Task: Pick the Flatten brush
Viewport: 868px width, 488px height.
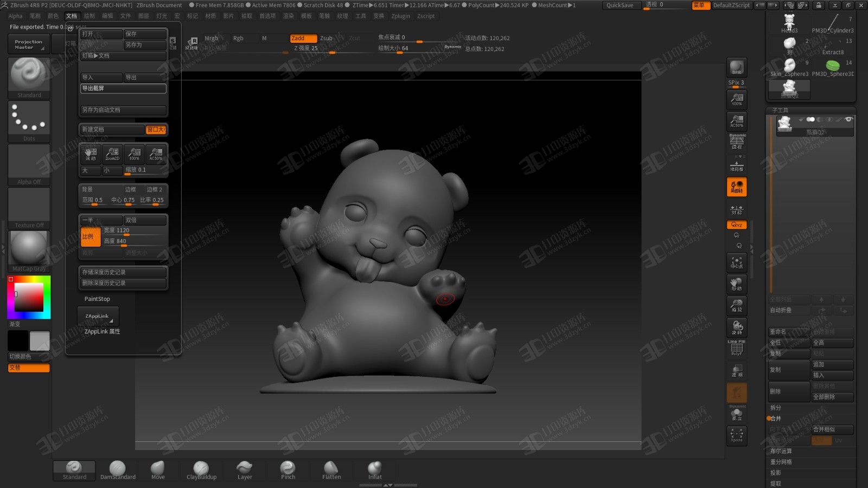Action: [x=331, y=470]
